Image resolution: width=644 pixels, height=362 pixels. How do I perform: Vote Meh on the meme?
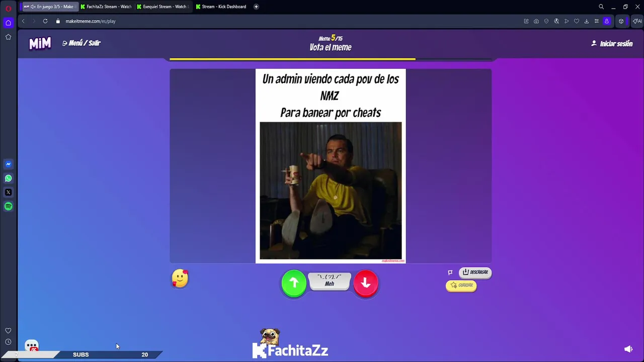point(330,281)
